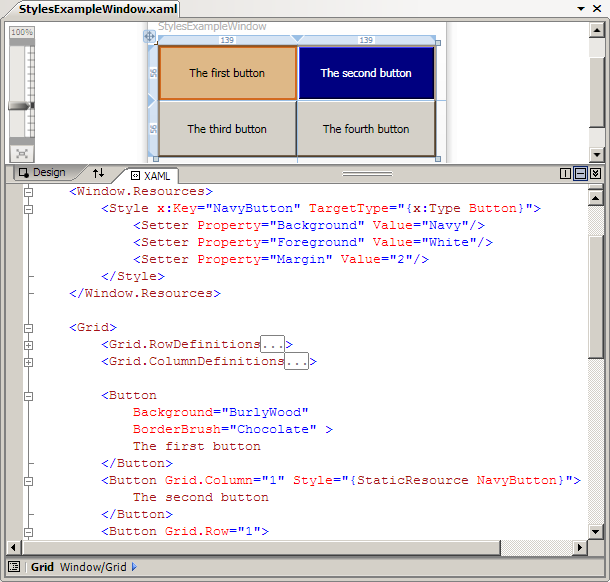Collapse the Grid node

pos(28,328)
